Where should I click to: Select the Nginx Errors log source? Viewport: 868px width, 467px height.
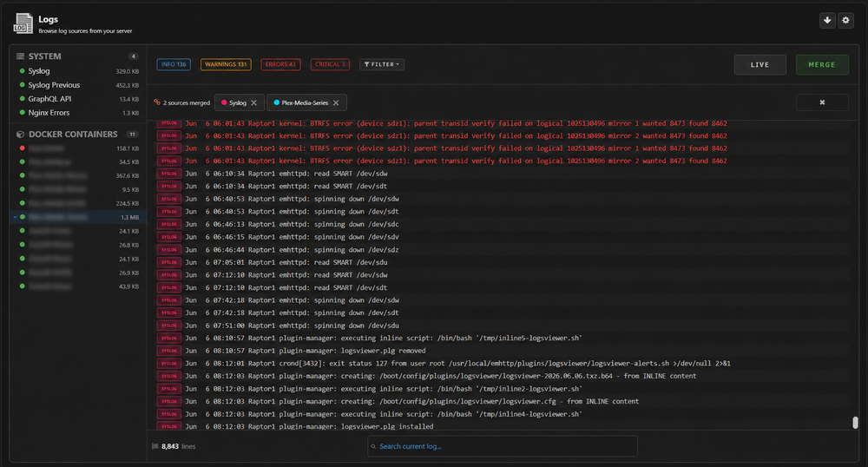tap(79, 112)
